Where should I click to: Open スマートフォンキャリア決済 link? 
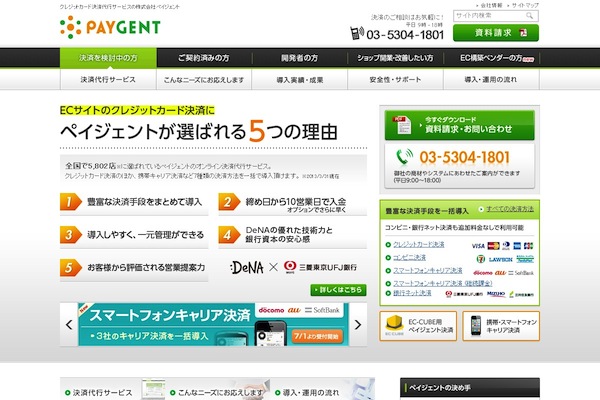427,271
